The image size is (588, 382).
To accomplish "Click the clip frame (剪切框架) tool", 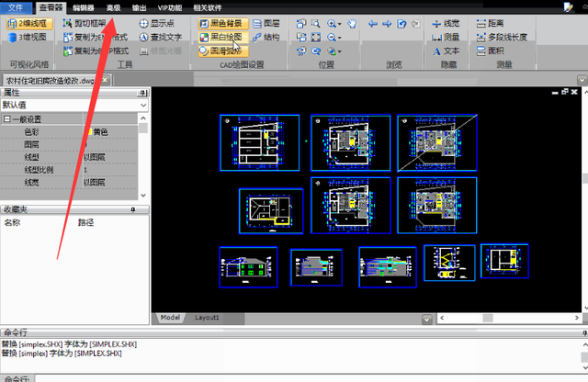I will (x=92, y=23).
